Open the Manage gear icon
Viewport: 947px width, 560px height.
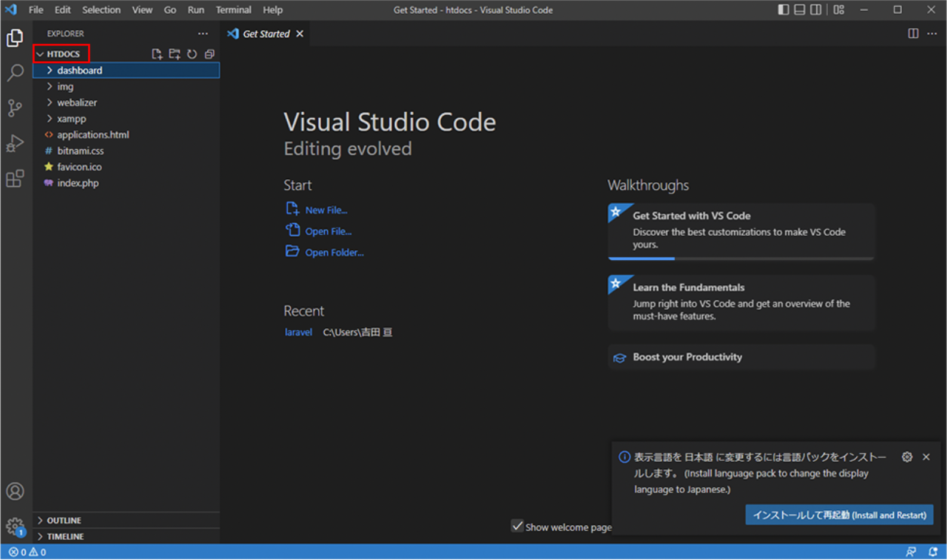pyautogui.click(x=15, y=527)
